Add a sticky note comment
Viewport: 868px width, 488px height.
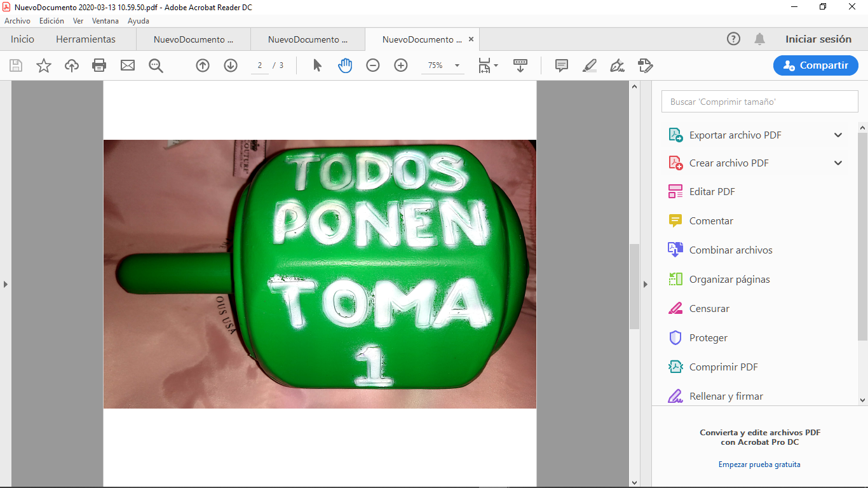coord(562,65)
